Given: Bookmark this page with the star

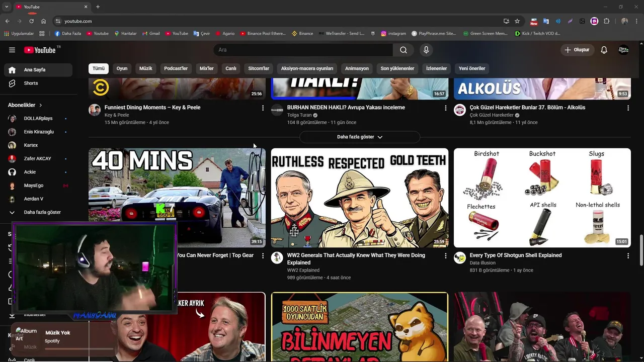Looking at the screenshot, I should tap(517, 21).
